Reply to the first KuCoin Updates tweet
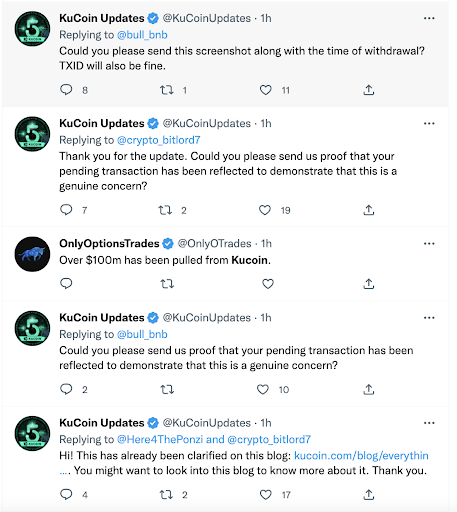 tap(66, 90)
